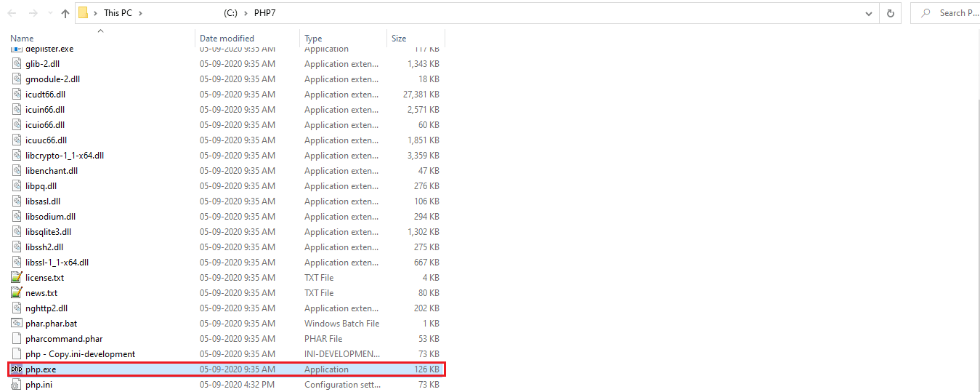Select pharcommand.phar file icon
The height and width of the screenshot is (392, 980).
[x=17, y=339]
